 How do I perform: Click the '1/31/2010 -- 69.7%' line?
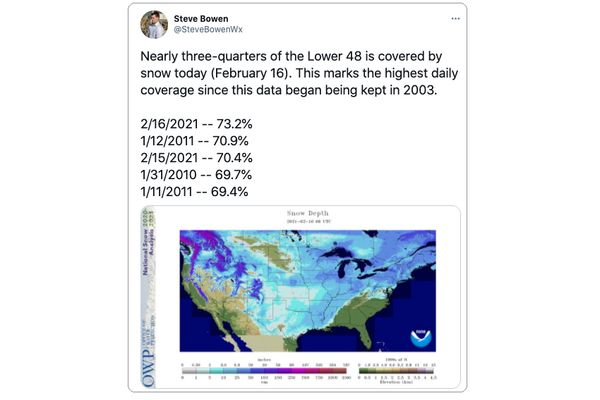[195, 175]
